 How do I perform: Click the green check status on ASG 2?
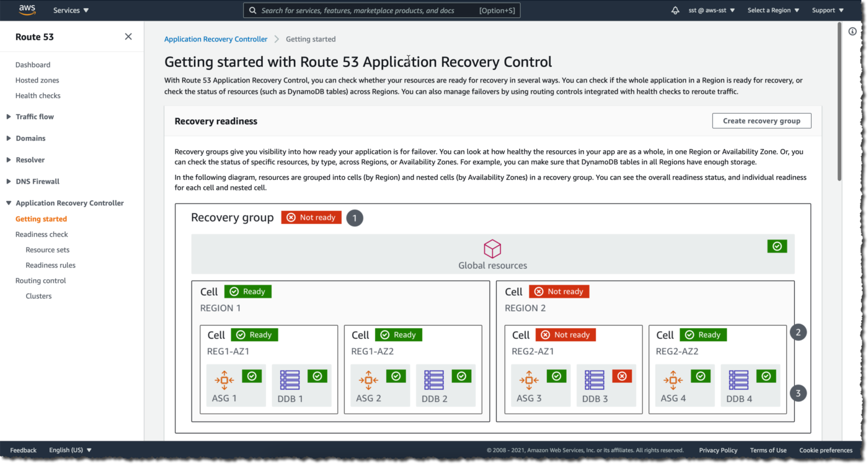tap(396, 376)
